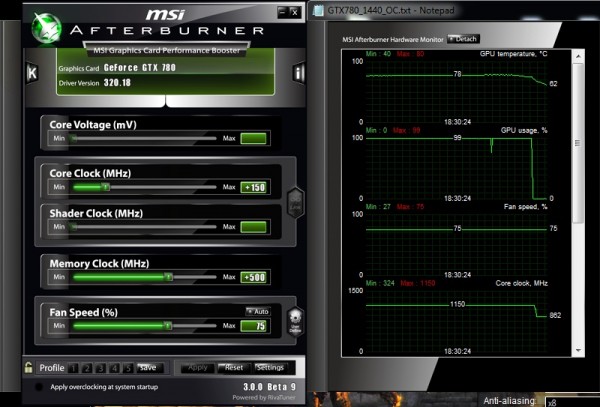Select profile slot 4
Image resolution: width=600 pixels, height=407 pixels.
click(114, 368)
